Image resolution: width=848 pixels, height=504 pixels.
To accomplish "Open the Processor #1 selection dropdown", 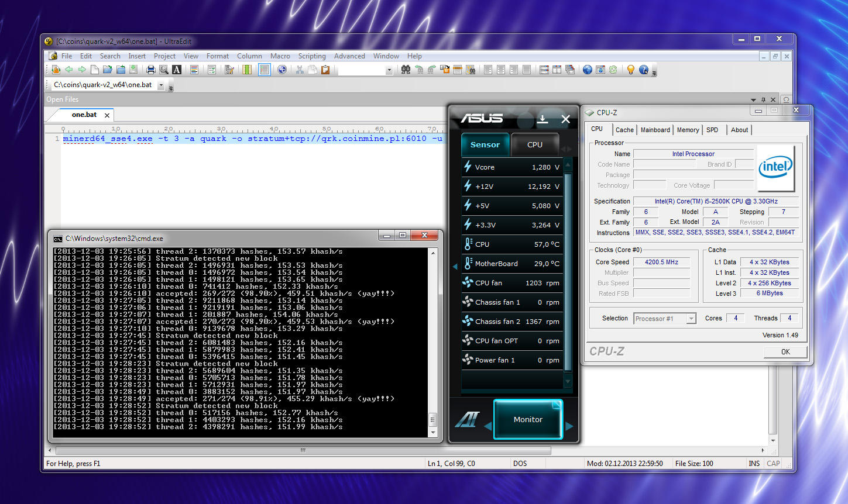I will point(691,319).
